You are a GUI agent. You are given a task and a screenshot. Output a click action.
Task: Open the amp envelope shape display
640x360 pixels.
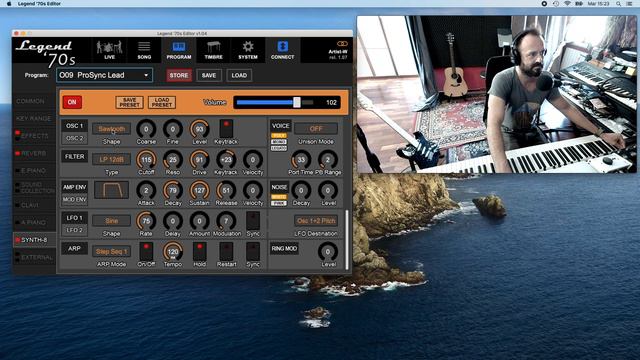[x=111, y=190]
